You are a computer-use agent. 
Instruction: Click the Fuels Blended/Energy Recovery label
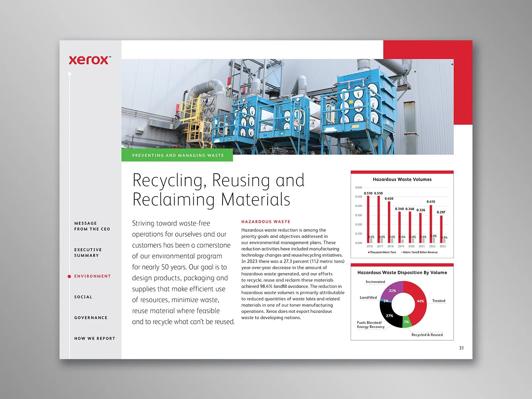[371, 325]
